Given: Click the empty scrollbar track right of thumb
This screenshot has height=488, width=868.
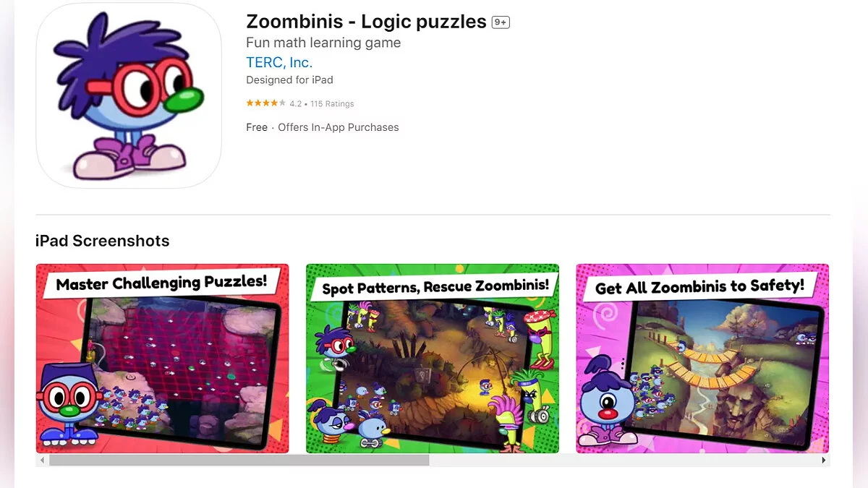Looking at the screenshot, I should [624, 460].
